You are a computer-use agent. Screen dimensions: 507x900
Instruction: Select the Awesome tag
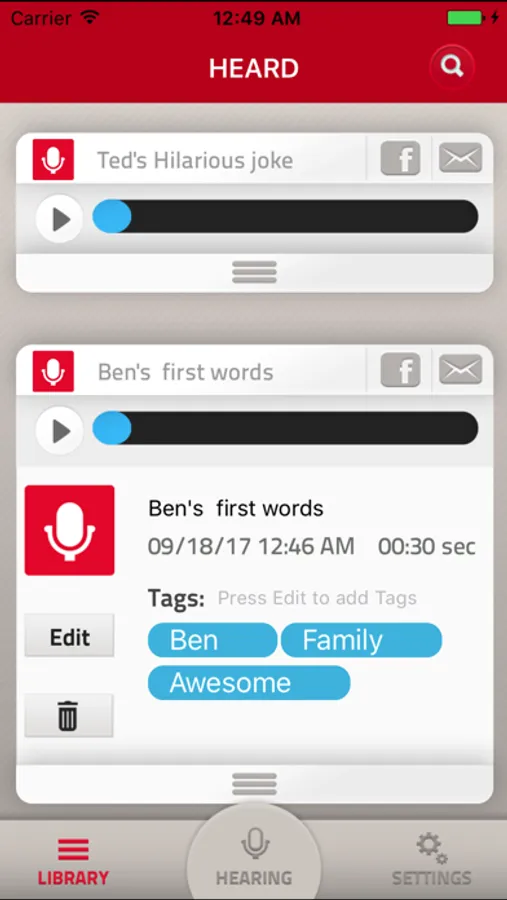(x=249, y=682)
